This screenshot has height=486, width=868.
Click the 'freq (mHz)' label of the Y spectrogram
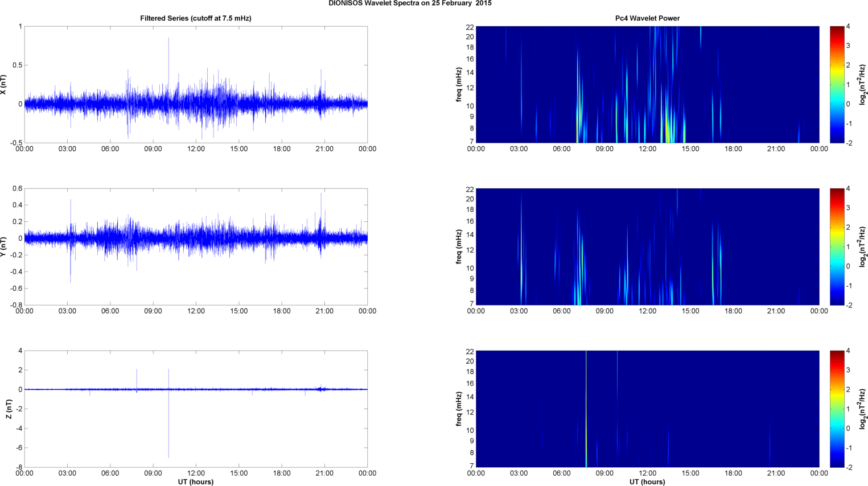pos(459,246)
